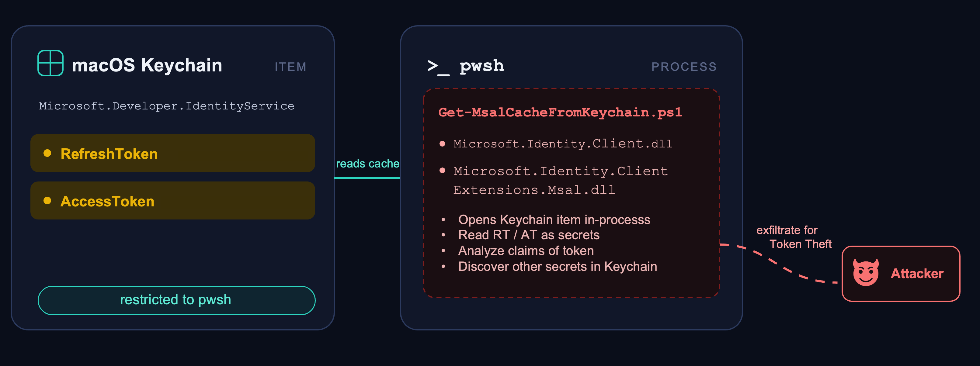Click the Attacker box label
This screenshot has width=980, height=366.
pos(917,274)
